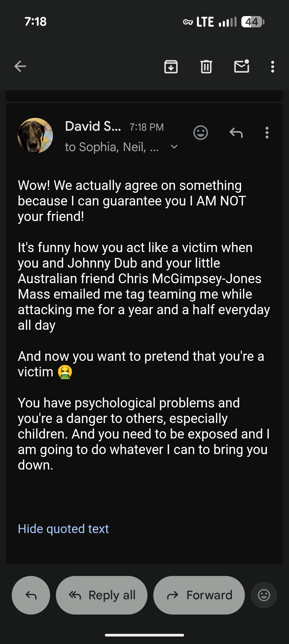Viewport: 289px width, 644px height.
Task: Tap the collapsed previous message strip above
Action: [x=144, y=96]
